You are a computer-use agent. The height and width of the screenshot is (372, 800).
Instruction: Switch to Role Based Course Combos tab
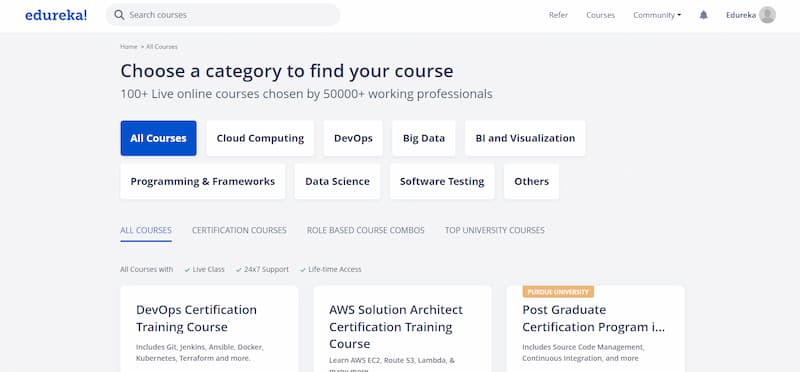365,230
